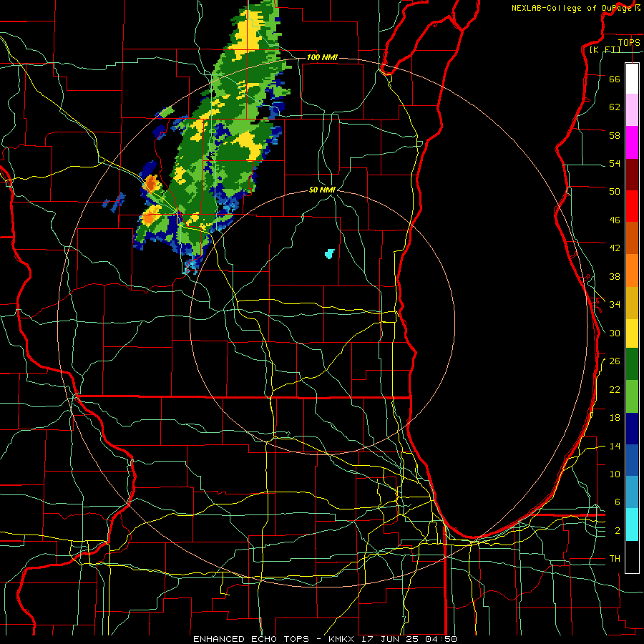Click the light blue legend swatch beside 6
644x644 pixels.
(x=632, y=492)
